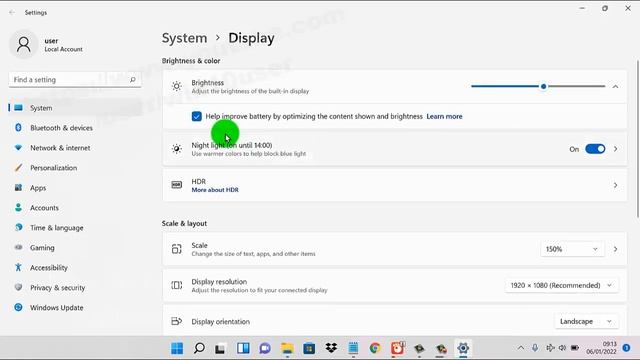
Task: Open the Display resolution dropdown
Action: click(561, 285)
